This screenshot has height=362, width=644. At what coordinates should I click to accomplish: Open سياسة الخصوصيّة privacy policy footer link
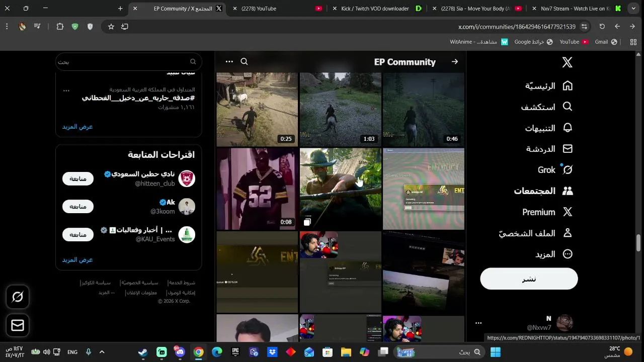140,283
